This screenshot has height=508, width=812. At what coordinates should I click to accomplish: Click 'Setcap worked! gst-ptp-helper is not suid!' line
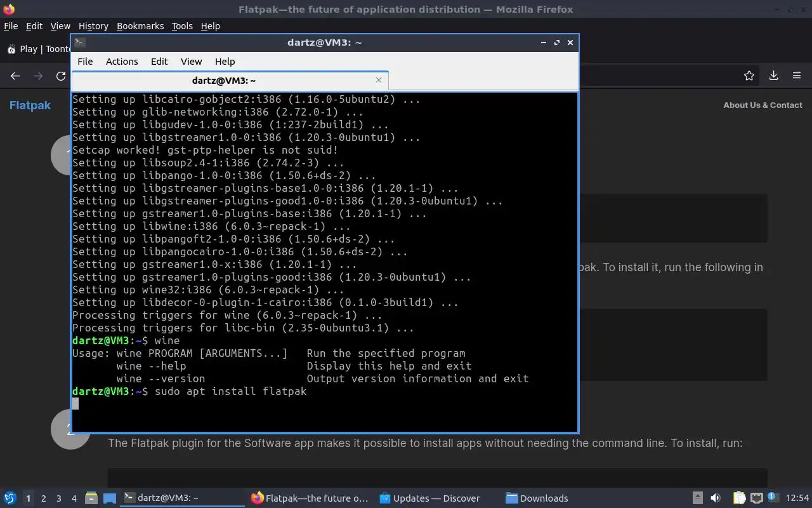pyautogui.click(x=205, y=150)
